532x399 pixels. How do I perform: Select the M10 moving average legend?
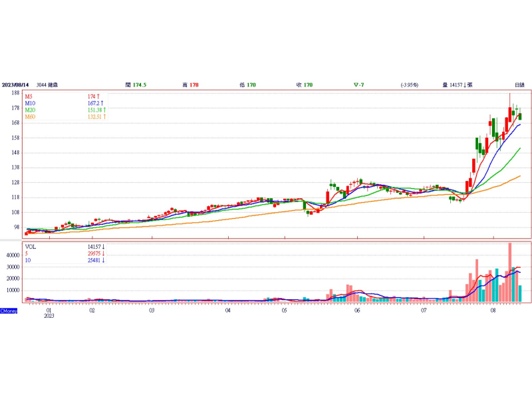click(x=31, y=103)
